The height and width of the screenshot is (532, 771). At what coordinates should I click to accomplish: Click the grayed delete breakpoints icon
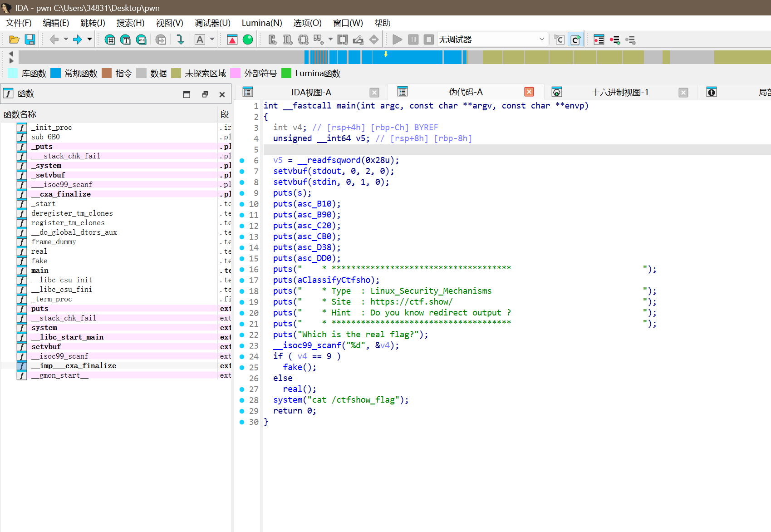[630, 40]
